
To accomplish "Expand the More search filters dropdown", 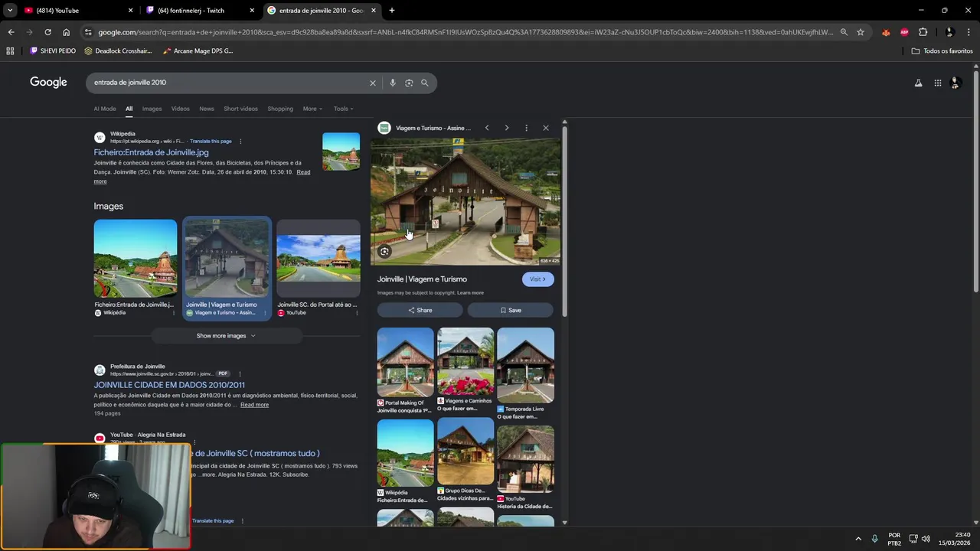I will [x=312, y=109].
